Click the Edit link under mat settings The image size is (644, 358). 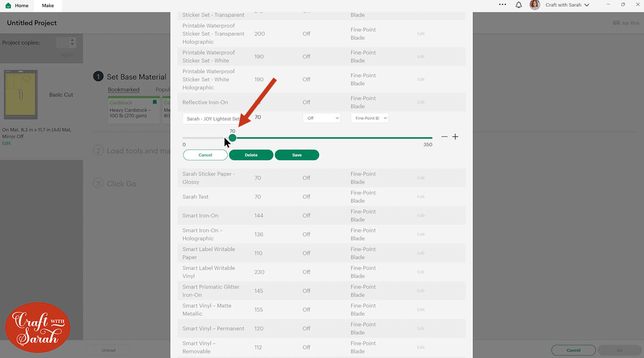(x=6, y=143)
